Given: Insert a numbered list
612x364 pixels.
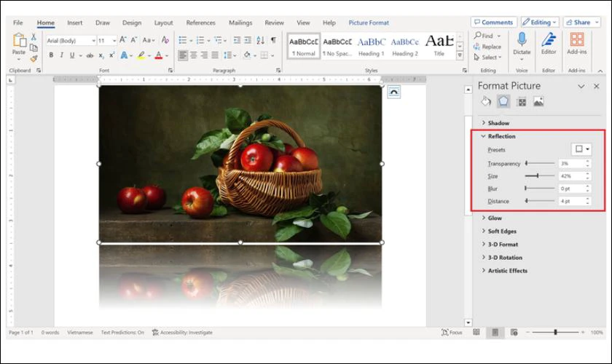Looking at the screenshot, I should (x=200, y=40).
